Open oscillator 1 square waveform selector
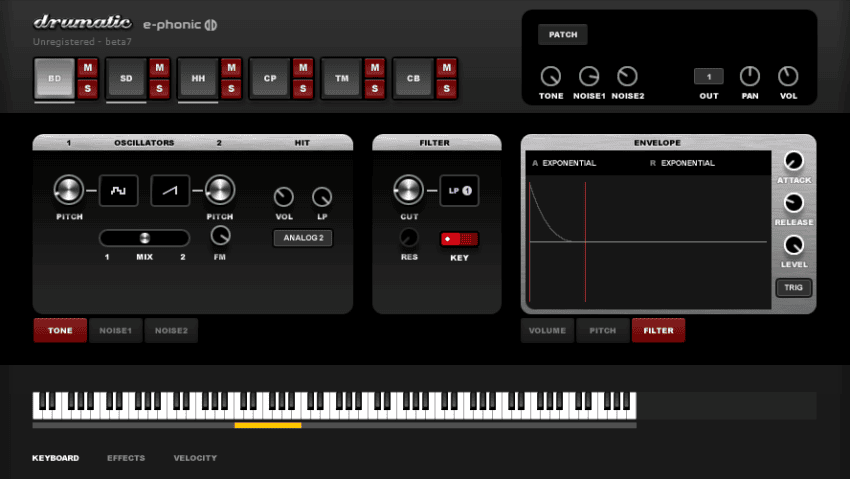 point(118,190)
